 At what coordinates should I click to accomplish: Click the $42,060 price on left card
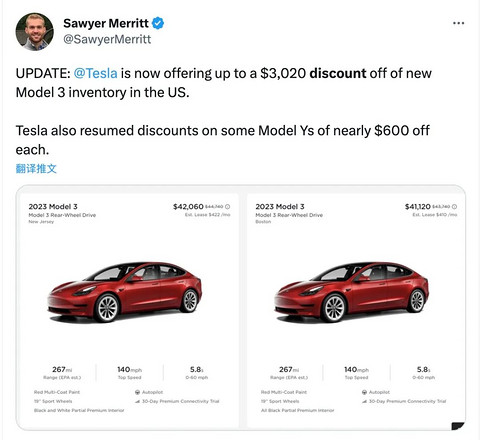pyautogui.click(x=188, y=207)
